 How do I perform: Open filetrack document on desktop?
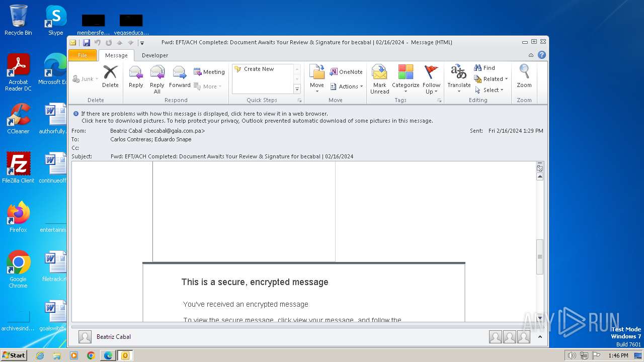(54, 266)
